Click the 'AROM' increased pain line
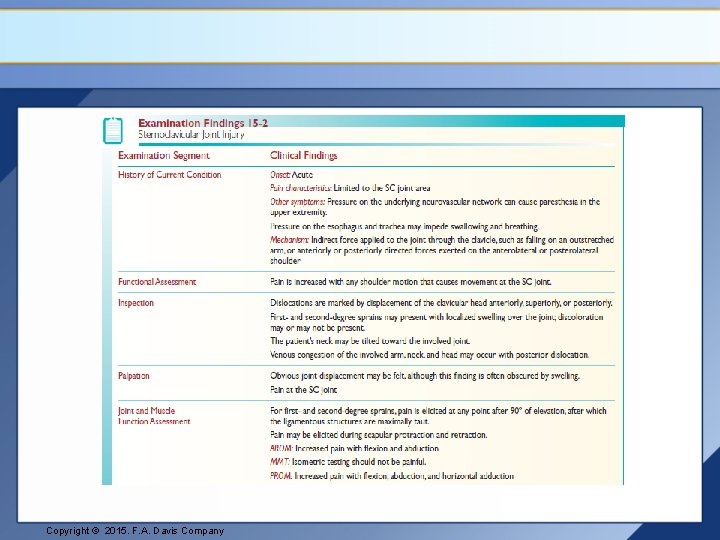The image size is (720, 540). point(354,449)
